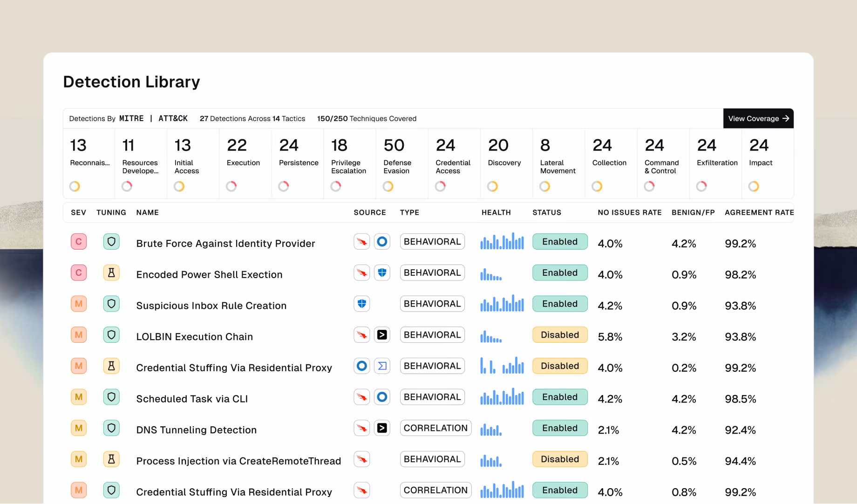Open the Impact tactic card

click(768, 164)
